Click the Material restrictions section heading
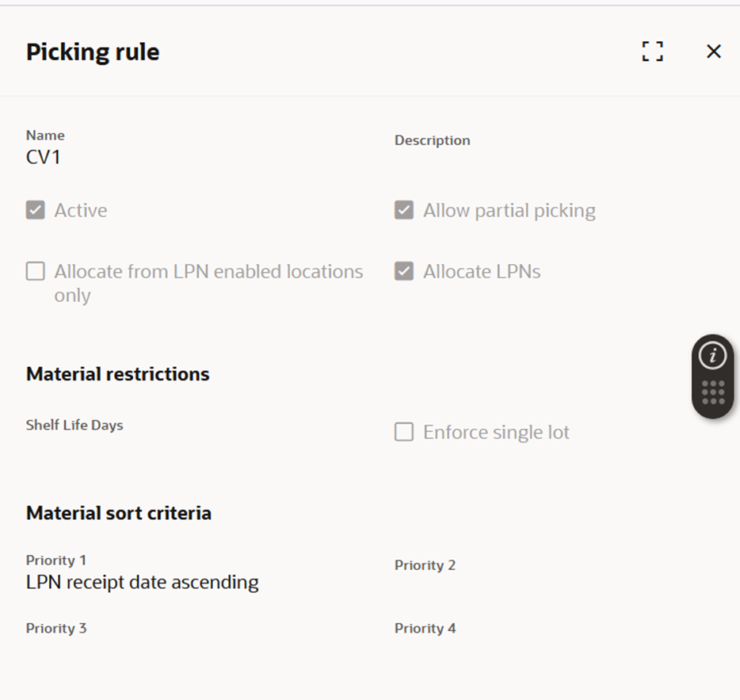This screenshot has height=700, width=740. click(118, 374)
